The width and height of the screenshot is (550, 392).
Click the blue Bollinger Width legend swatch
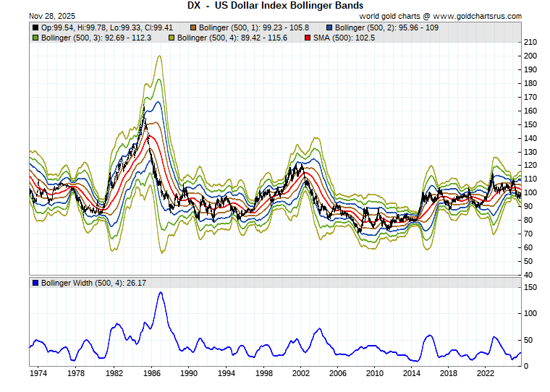click(x=36, y=282)
